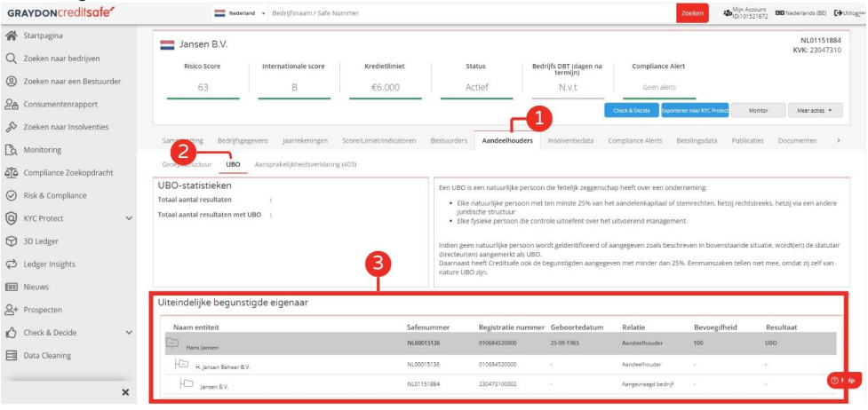This screenshot has height=410, width=868.
Task: Click the Jansen B.V. folder icon in table
Action: coord(187,384)
